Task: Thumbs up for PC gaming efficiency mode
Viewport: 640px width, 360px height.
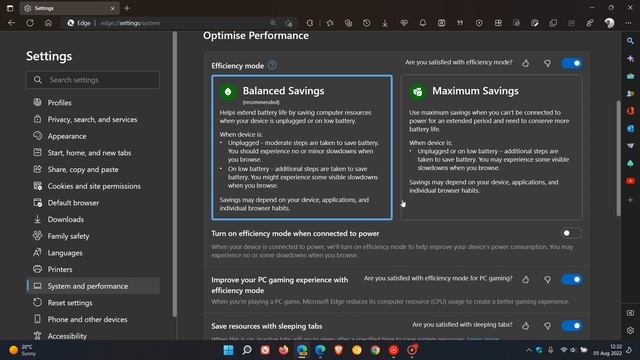Action: [x=526, y=280]
